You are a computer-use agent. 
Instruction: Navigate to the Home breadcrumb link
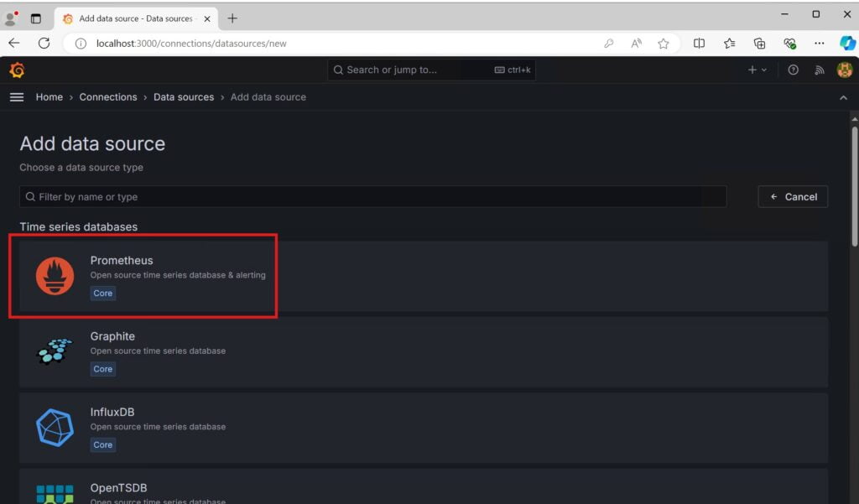pos(49,97)
